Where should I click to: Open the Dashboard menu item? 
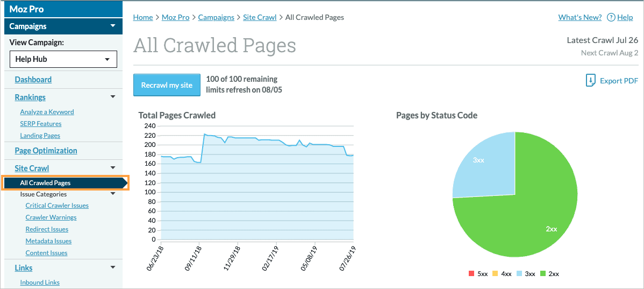tap(33, 80)
